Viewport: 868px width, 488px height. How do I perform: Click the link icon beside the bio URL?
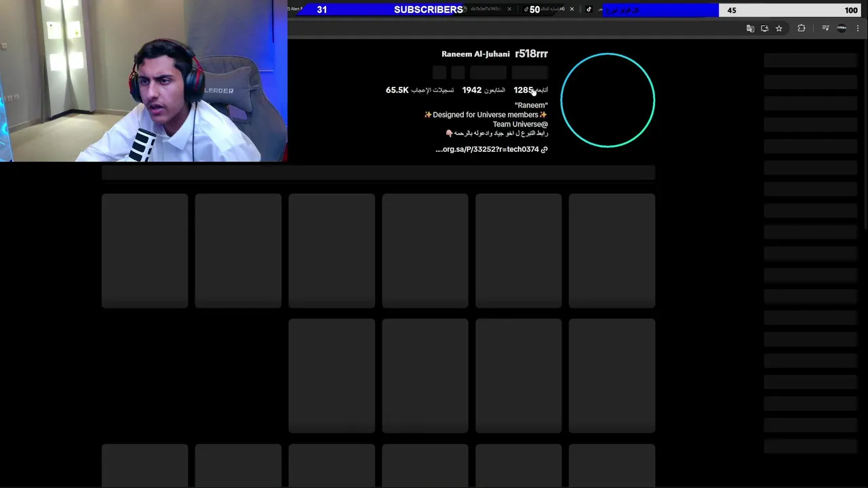click(545, 149)
